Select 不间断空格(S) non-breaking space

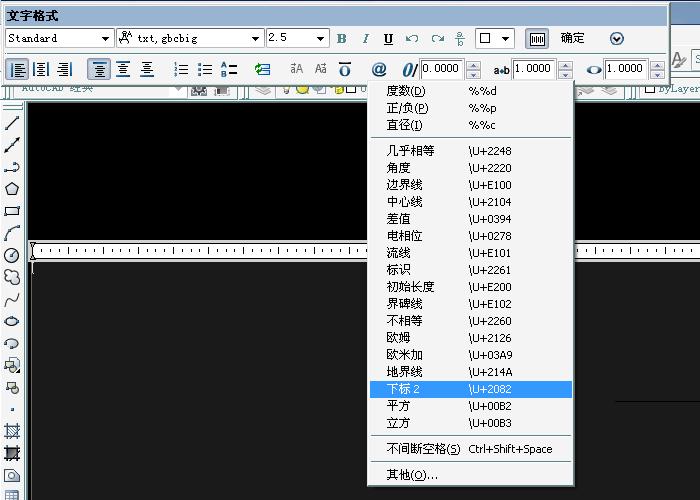471,449
